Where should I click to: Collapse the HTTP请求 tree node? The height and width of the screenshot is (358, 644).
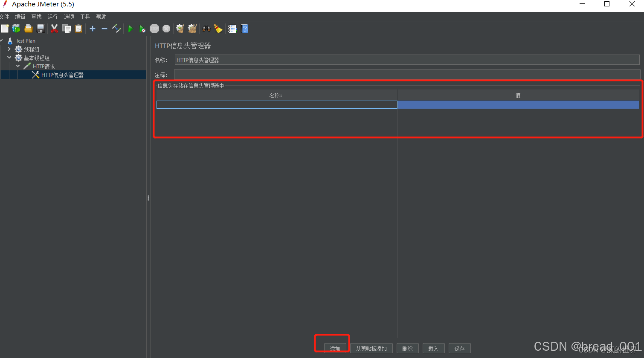tap(17, 66)
